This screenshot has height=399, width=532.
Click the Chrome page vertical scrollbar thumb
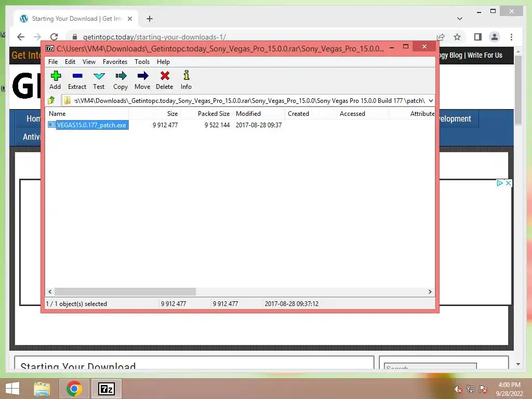518,89
